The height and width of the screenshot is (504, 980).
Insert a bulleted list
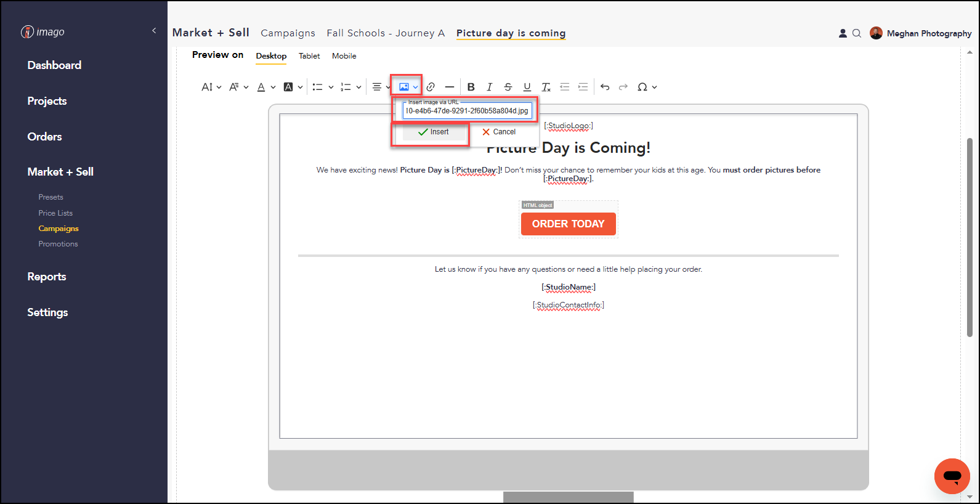point(317,87)
